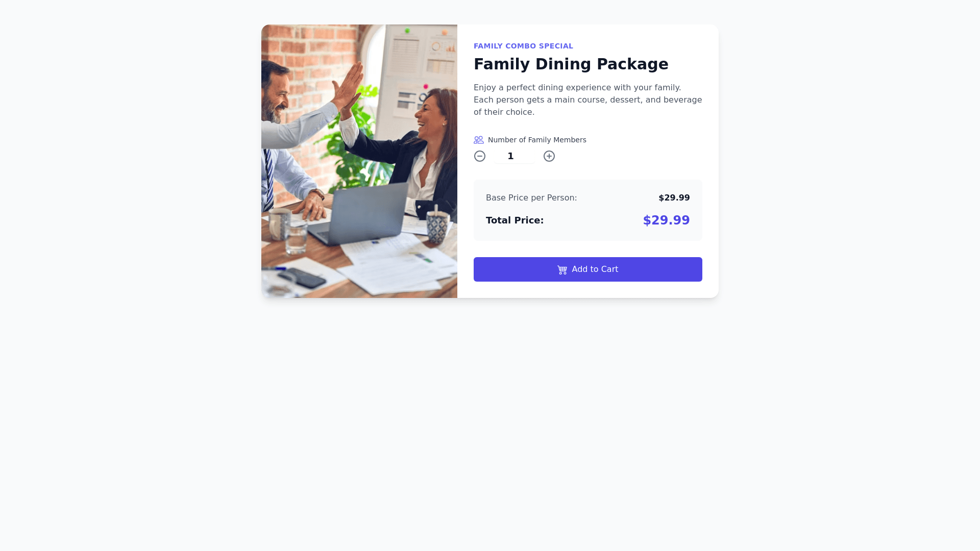Screen dimensions: 980x551
Task: Click the Base Price per Person label
Action: [x=531, y=198]
